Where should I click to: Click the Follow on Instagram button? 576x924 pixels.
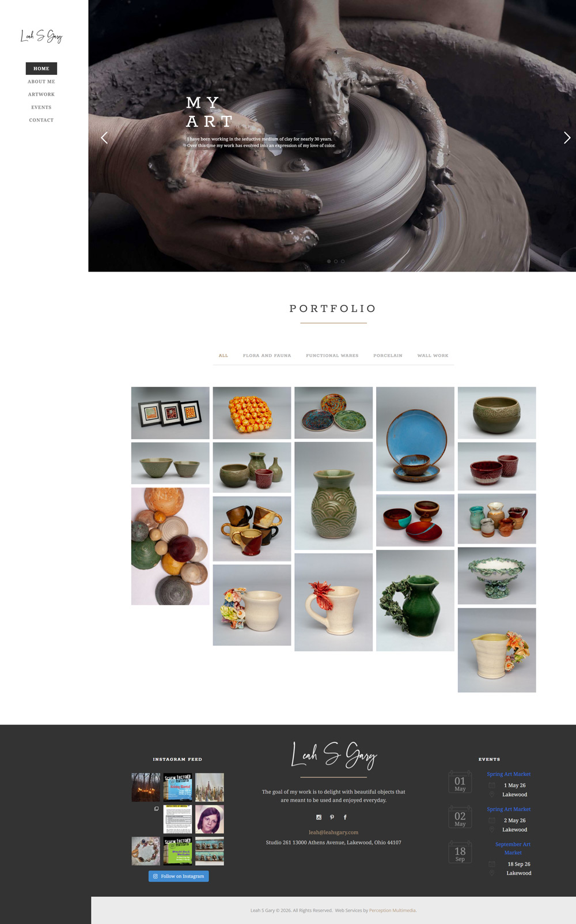coord(179,876)
